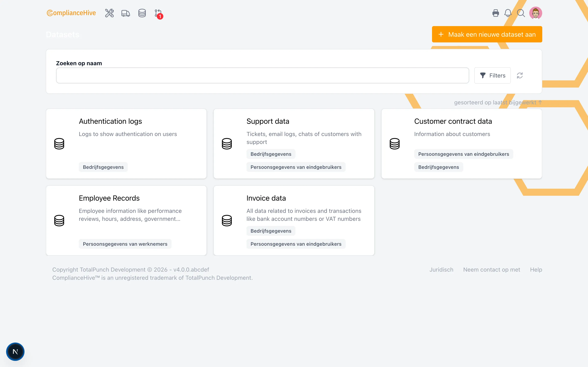Screen dimensions: 588x367
Task: Change the 'gesorteerd op laatst bijgewerkt' sort order
Action: (x=497, y=102)
